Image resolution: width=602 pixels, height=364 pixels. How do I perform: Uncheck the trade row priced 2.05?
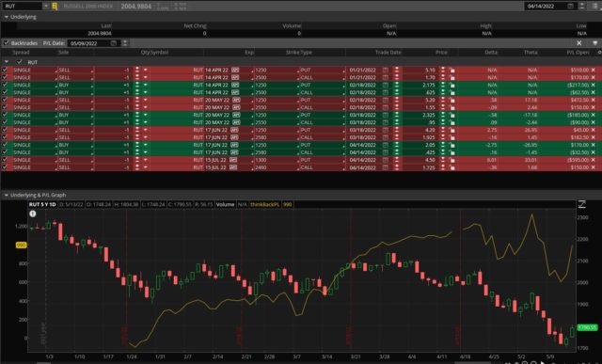point(5,145)
